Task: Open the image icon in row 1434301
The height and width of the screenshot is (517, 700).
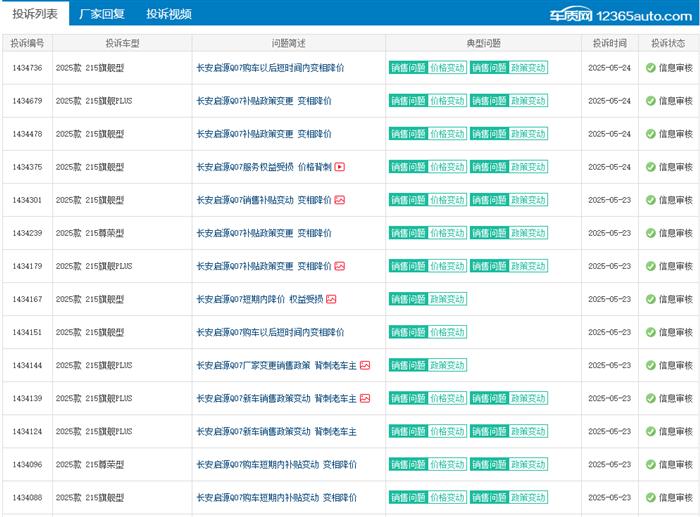Action: (x=340, y=200)
